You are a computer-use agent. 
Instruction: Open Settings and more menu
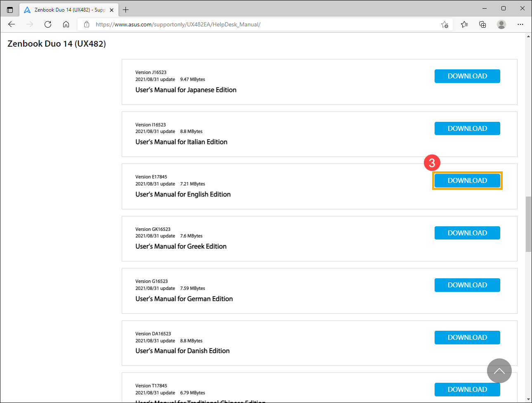(x=520, y=24)
